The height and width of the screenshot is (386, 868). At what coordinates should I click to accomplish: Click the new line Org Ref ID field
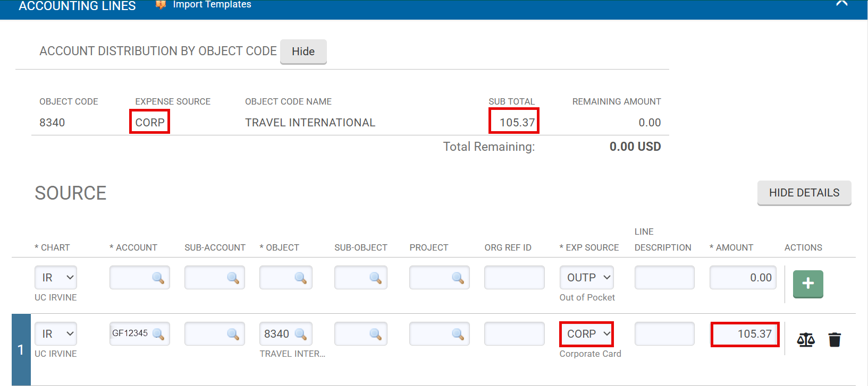tap(514, 278)
